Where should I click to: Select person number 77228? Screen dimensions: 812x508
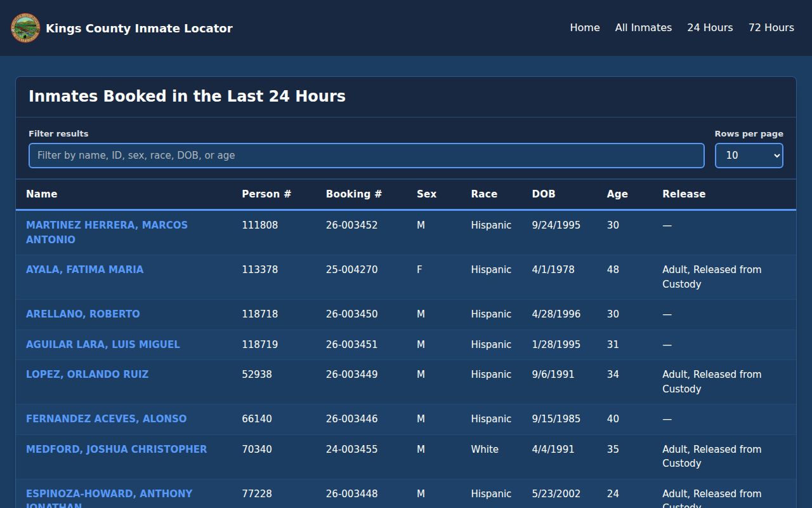(x=257, y=494)
